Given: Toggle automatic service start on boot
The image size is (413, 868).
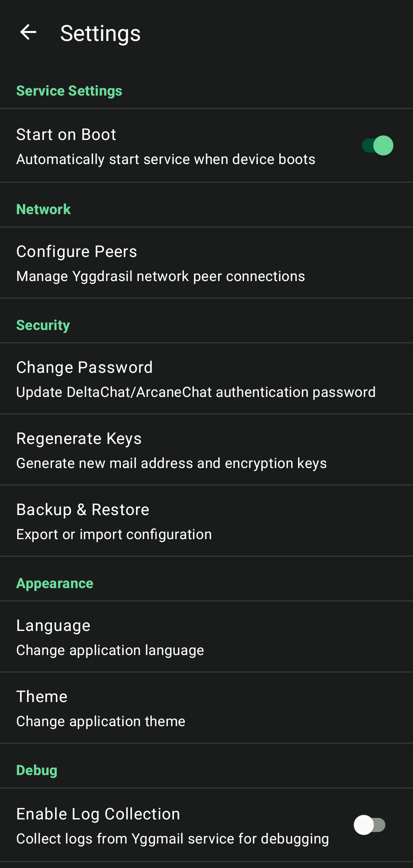Looking at the screenshot, I should click(x=377, y=145).
